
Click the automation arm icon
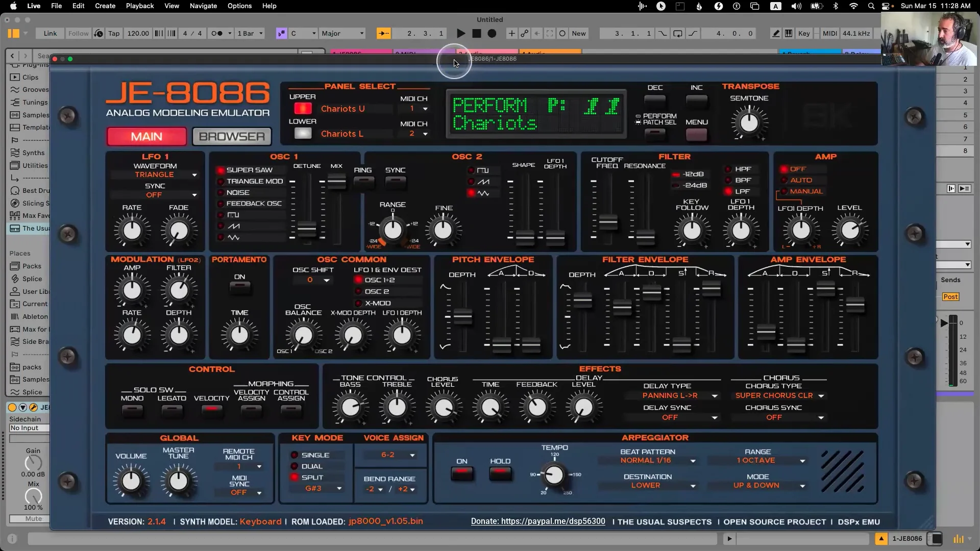tap(524, 34)
